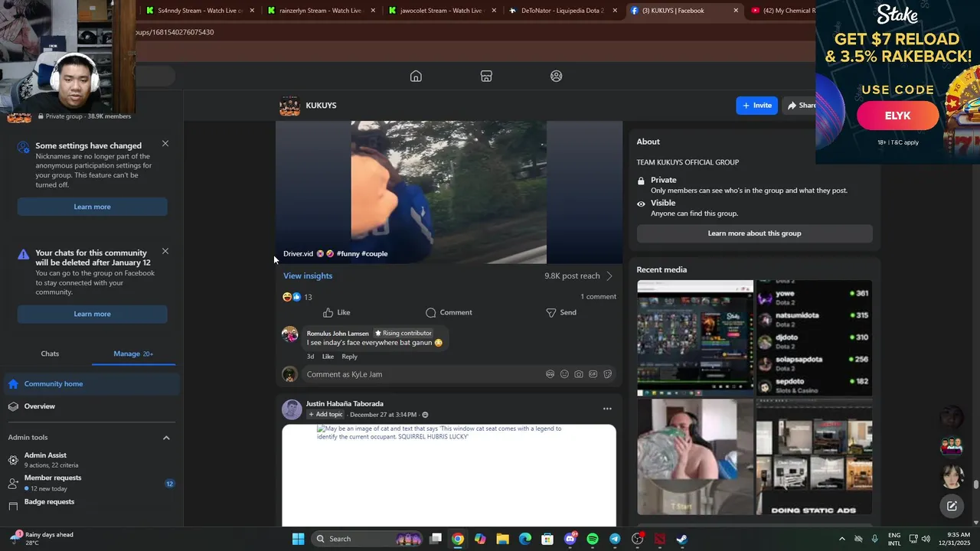
Task: Show hidden system tray icons
Action: click(x=842, y=539)
